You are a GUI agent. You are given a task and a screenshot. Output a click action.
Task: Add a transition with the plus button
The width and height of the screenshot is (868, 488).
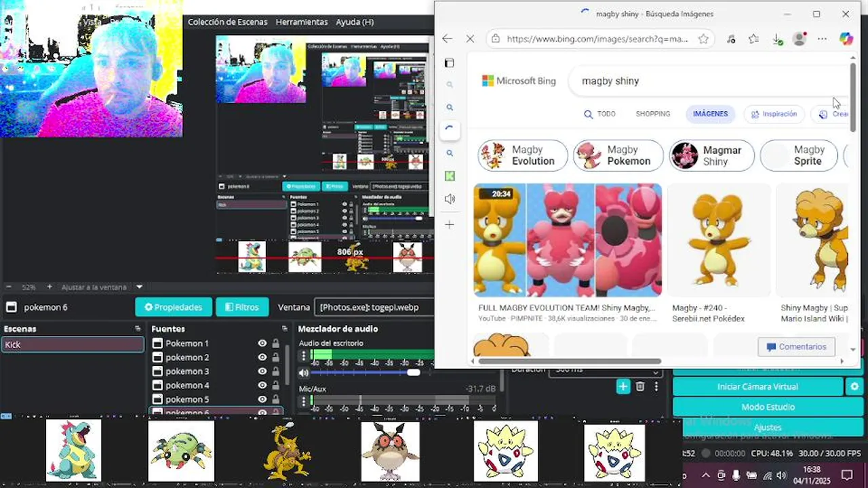(x=623, y=386)
